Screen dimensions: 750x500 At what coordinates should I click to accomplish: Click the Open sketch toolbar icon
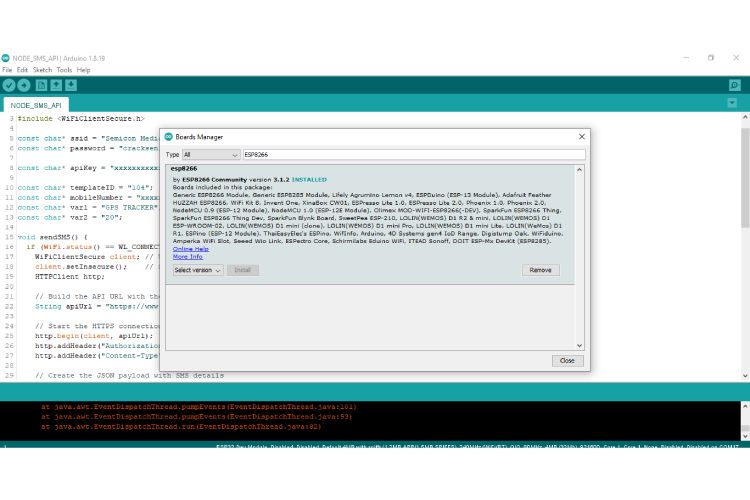click(x=57, y=85)
